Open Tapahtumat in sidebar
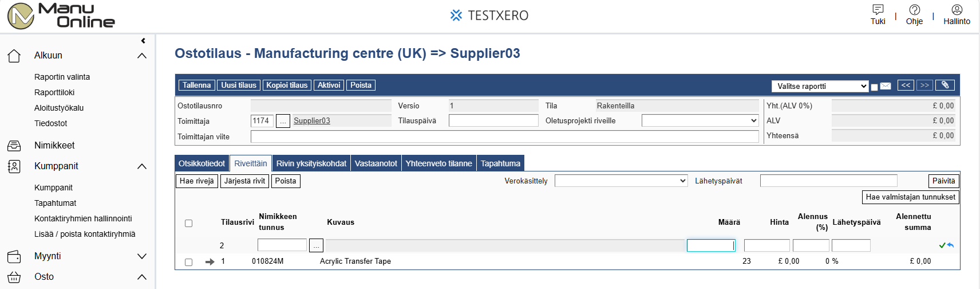The width and height of the screenshot is (980, 289). 56,204
